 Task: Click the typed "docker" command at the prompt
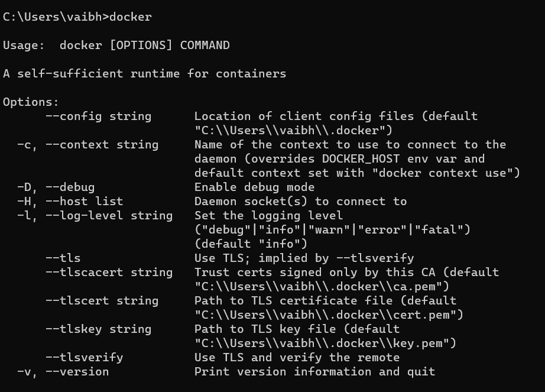pyautogui.click(x=130, y=17)
